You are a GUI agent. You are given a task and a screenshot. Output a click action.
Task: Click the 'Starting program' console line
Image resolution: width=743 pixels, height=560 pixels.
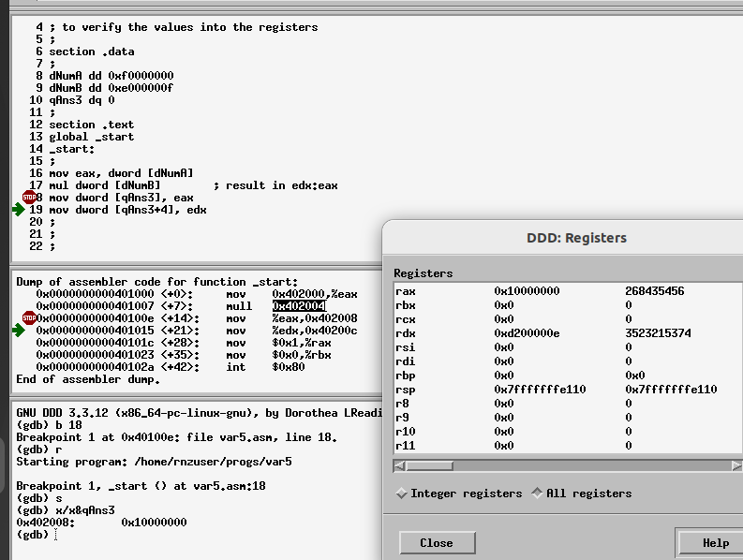154,461
